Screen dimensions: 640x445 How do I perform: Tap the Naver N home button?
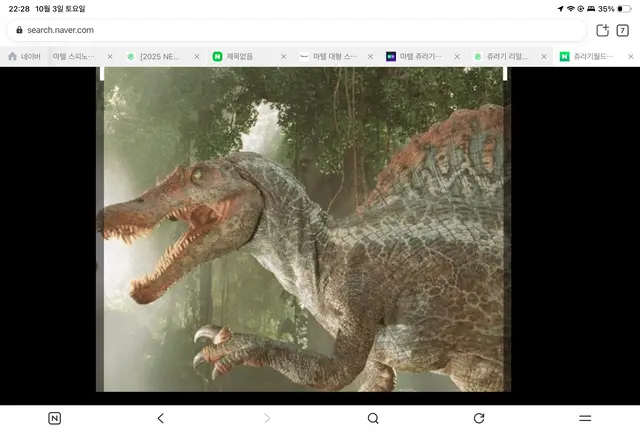(x=54, y=418)
